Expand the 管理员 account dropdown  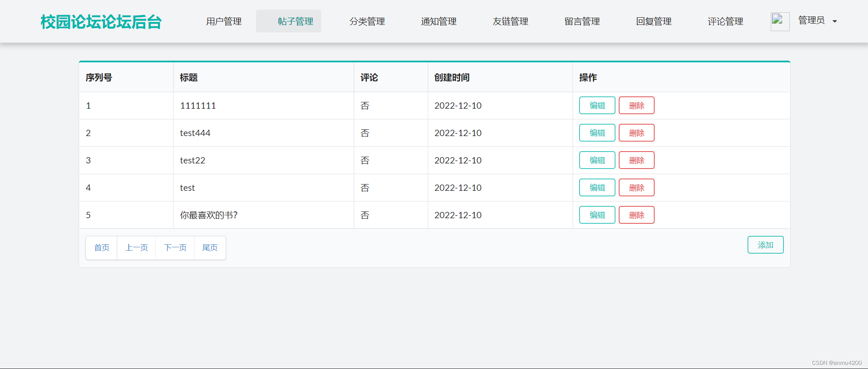coord(817,21)
